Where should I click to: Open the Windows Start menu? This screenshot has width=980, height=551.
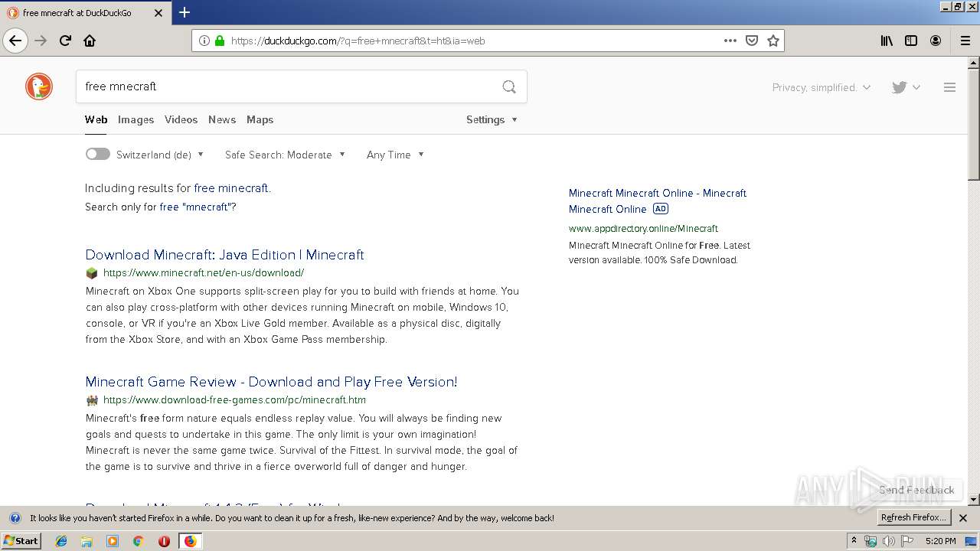click(21, 541)
